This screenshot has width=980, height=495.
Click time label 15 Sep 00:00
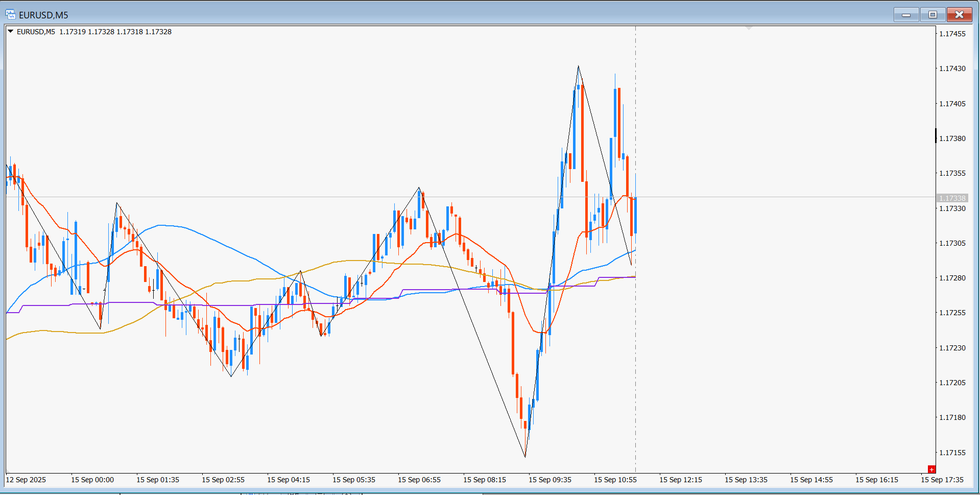(x=92, y=480)
